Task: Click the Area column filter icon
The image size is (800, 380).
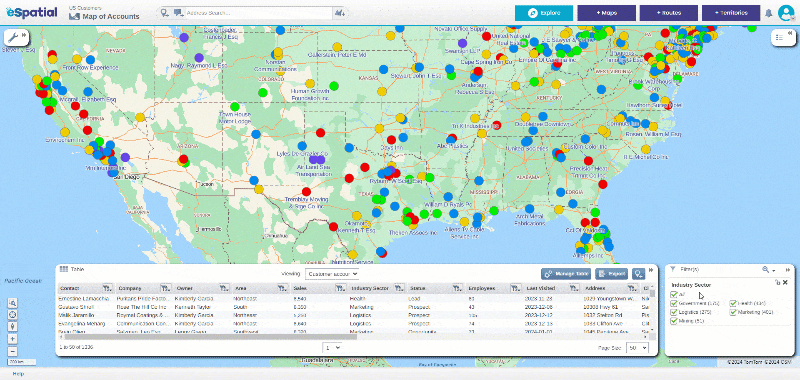Action: [x=282, y=288]
